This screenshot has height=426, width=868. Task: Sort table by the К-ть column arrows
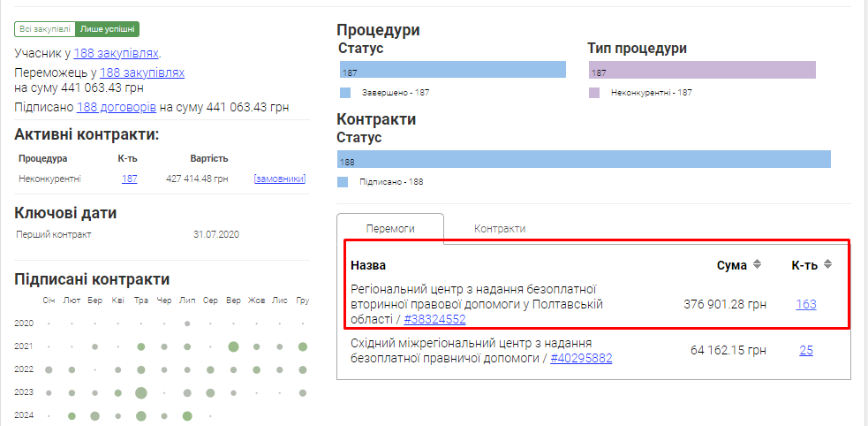827,264
